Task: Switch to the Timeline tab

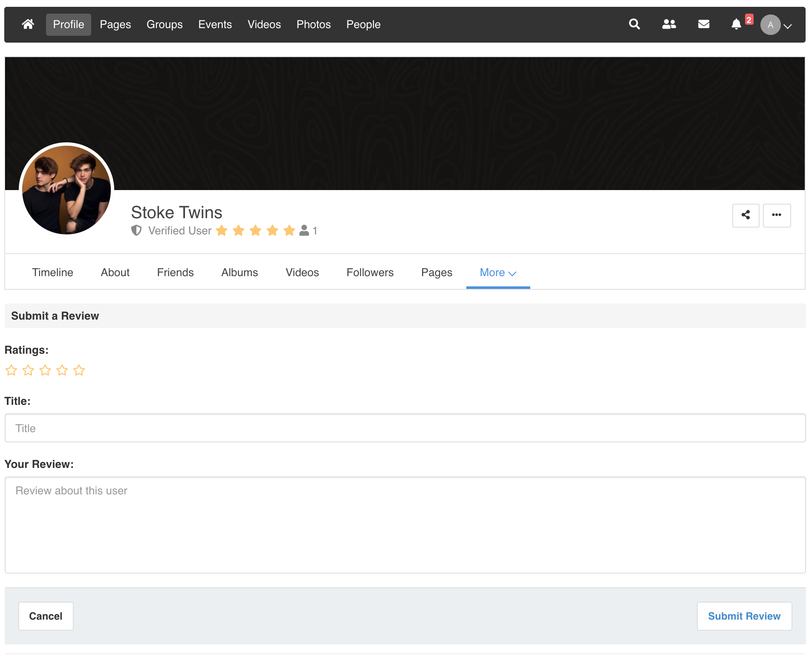Action: click(x=52, y=273)
